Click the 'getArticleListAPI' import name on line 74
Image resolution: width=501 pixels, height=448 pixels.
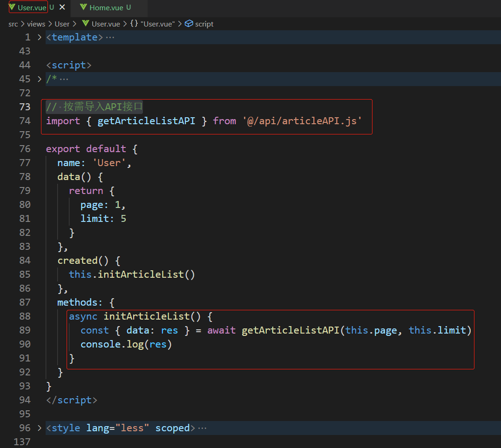click(x=146, y=120)
